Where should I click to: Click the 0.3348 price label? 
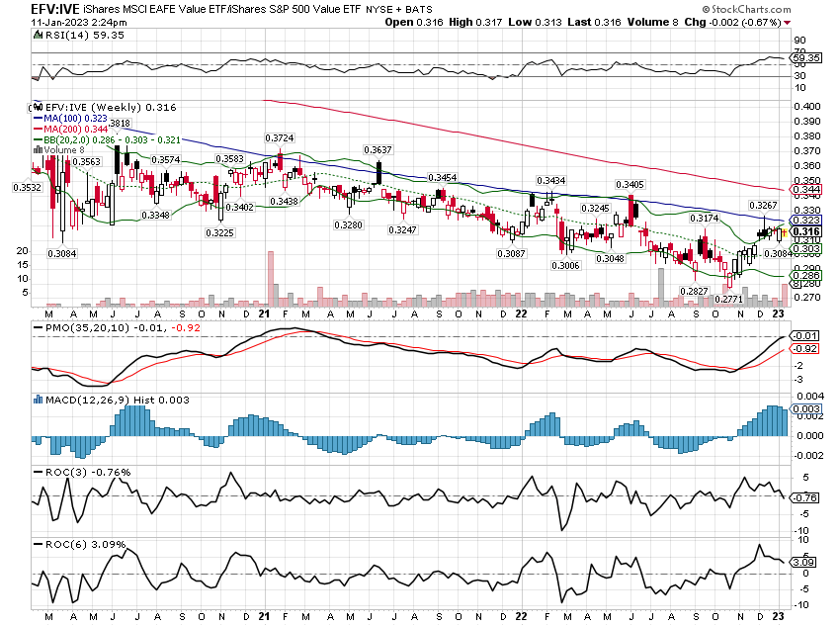pyautogui.click(x=155, y=215)
